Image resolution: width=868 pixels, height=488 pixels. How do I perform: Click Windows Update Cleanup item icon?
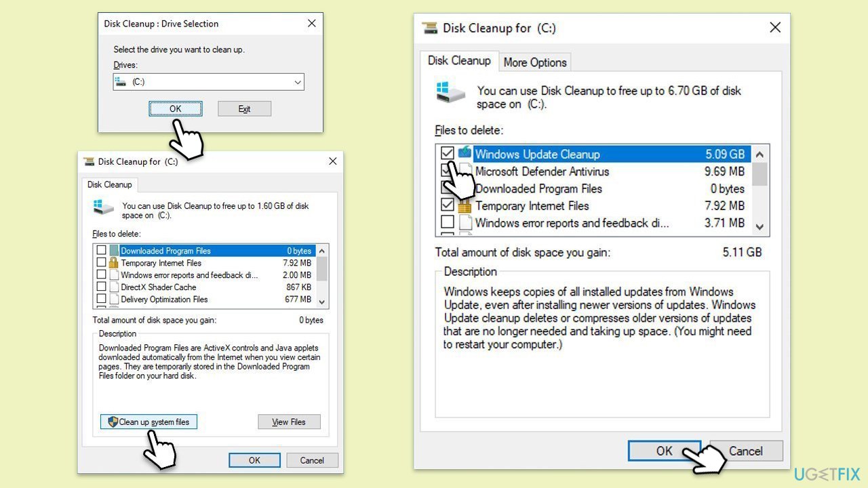[x=465, y=153]
